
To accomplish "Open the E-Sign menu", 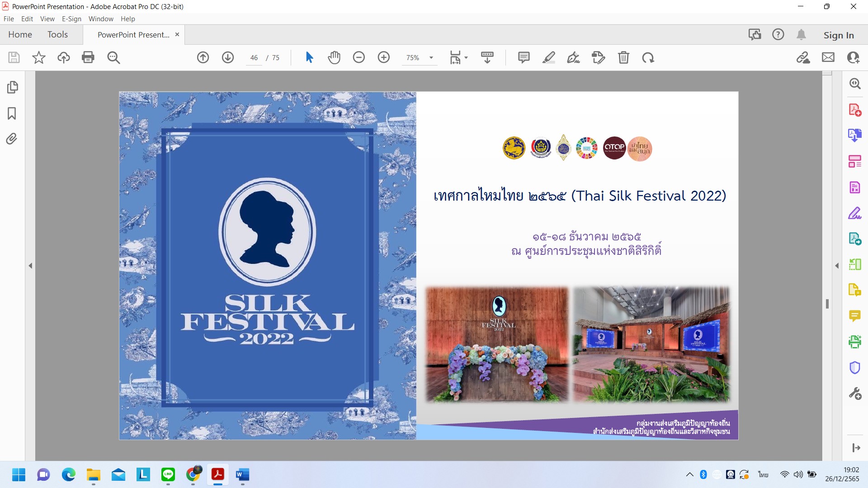I will tap(71, 19).
